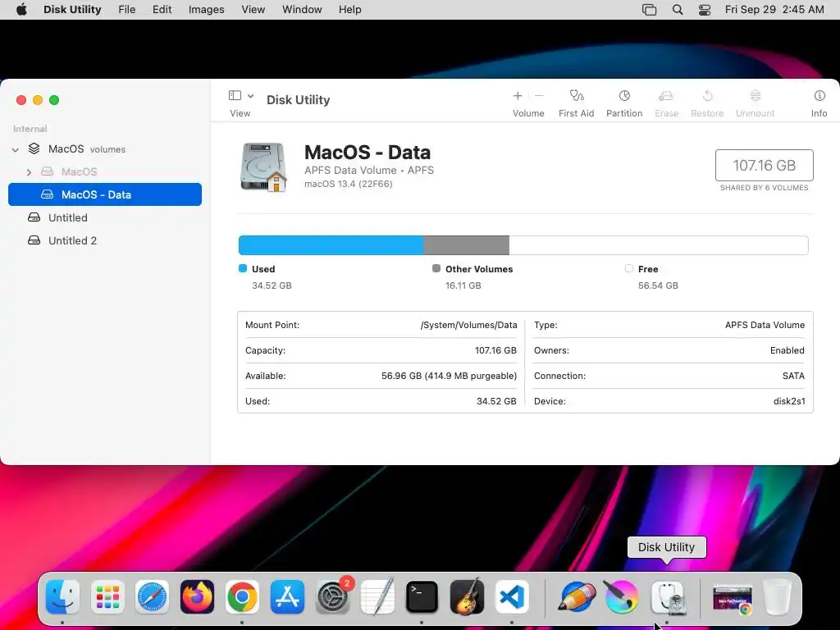
Task: Select MacOS - Data in sidebar
Action: (105, 194)
